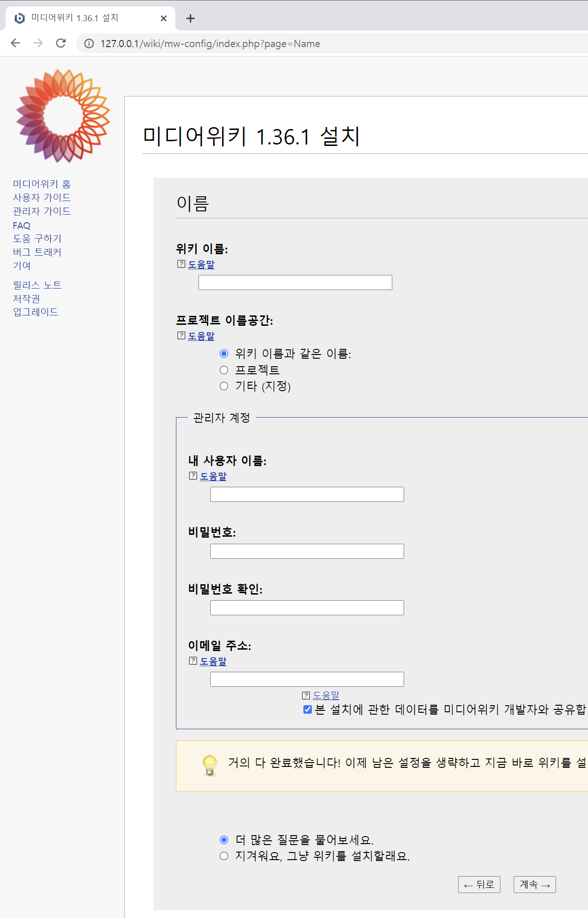
Task: Open the 사용자 가이드 sidebar link
Action: coord(41,197)
